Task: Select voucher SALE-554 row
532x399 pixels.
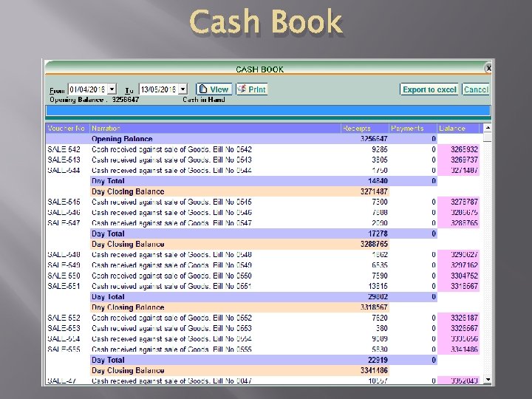Action: coord(262,339)
